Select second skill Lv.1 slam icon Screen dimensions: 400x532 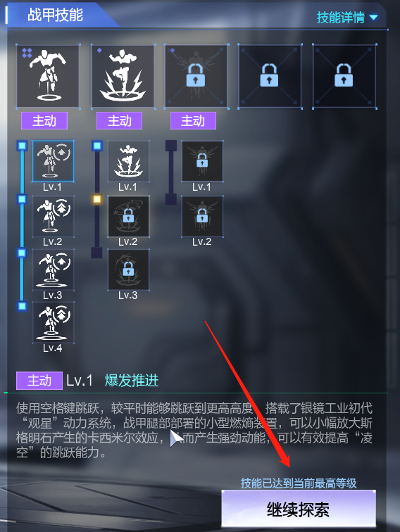click(x=128, y=161)
